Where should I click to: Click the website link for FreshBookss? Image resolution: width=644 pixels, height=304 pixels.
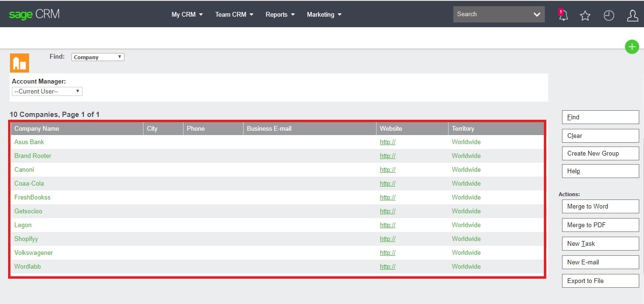[x=388, y=197]
